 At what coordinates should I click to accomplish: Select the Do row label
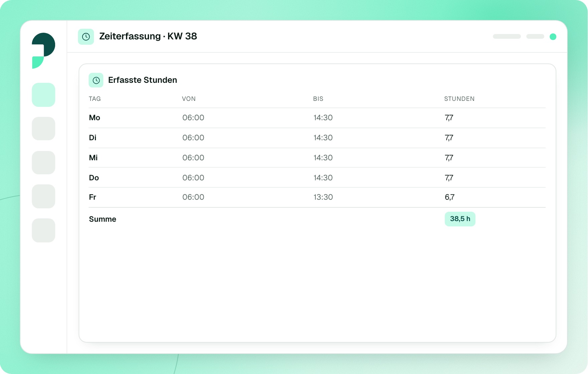click(x=94, y=178)
